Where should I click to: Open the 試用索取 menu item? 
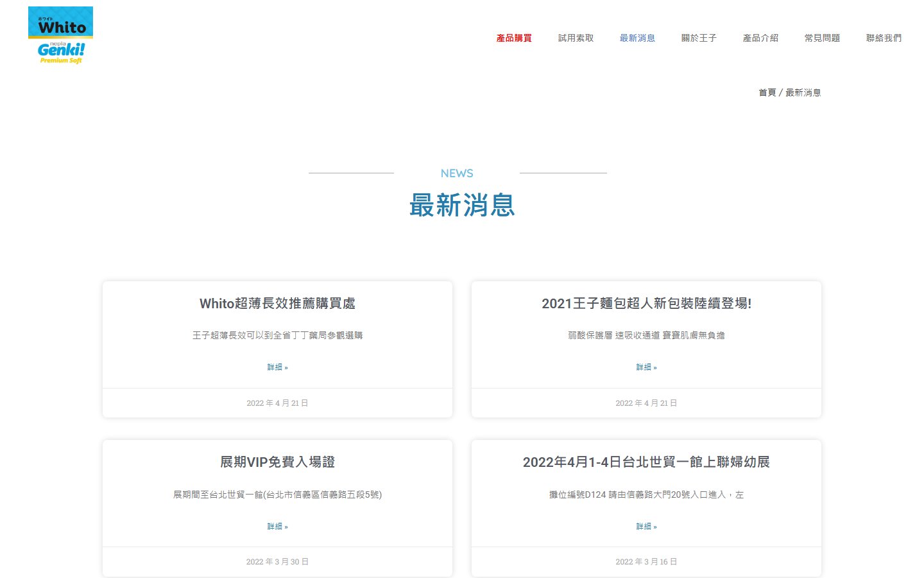576,38
